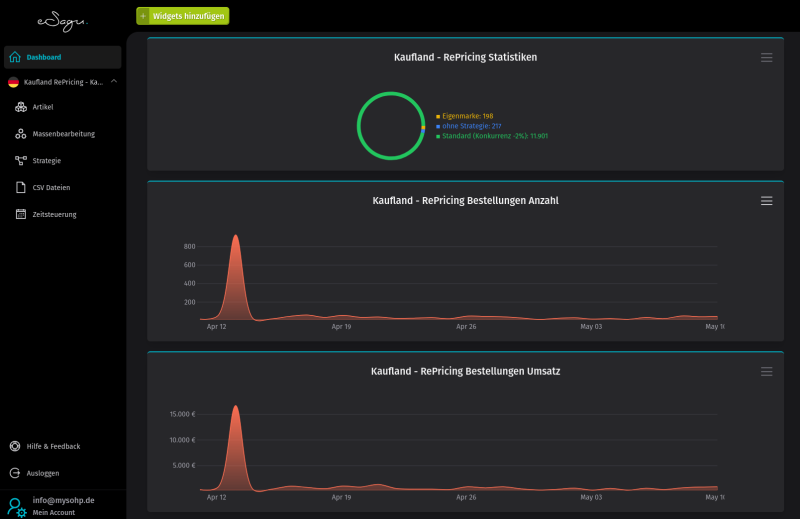Click the German flag icon
Image resolution: width=800 pixels, height=519 pixels.
click(13, 82)
